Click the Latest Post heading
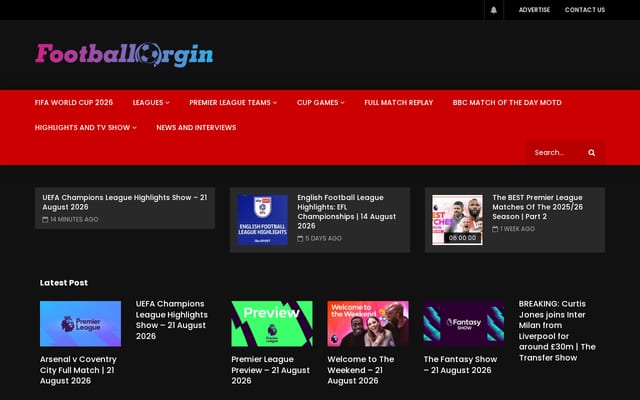Screen dimensions: 640x400 [x=64, y=283]
